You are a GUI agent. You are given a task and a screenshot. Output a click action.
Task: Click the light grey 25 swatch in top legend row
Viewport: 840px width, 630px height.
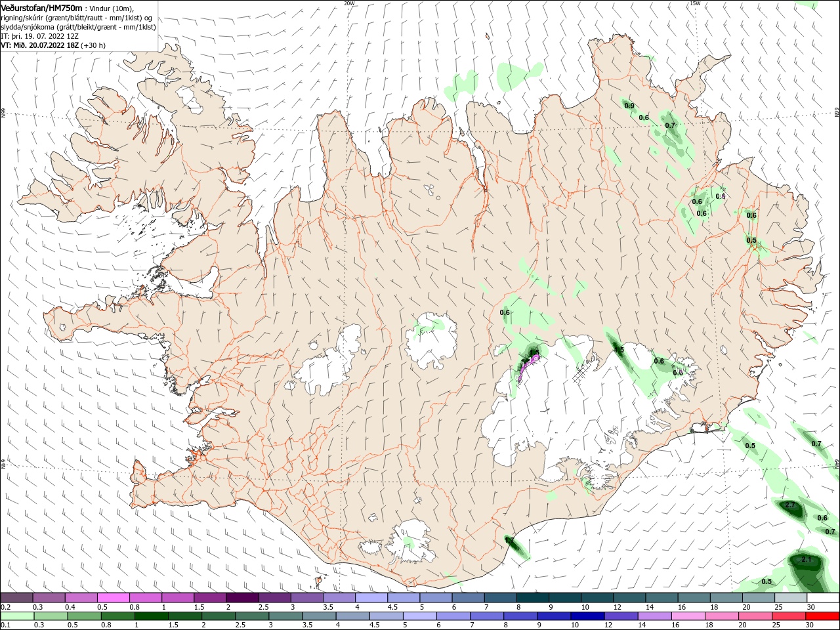point(790,598)
